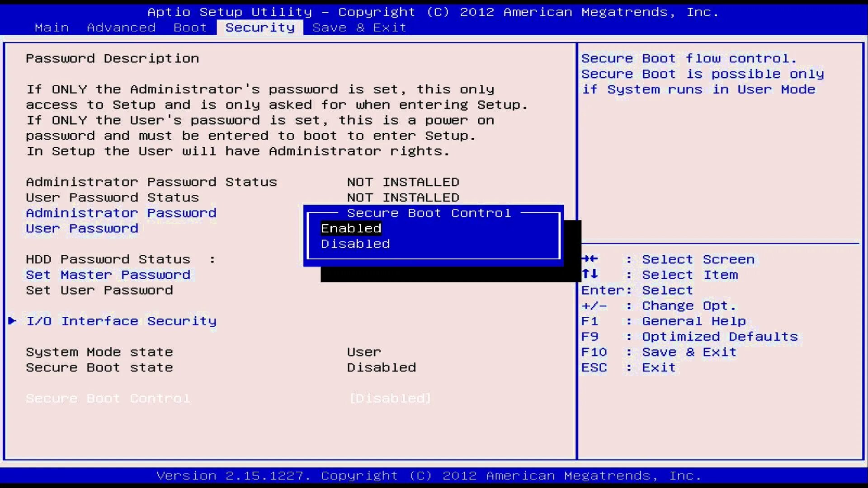Switch to the Advanced tab
The height and width of the screenshot is (488, 868).
point(121,28)
